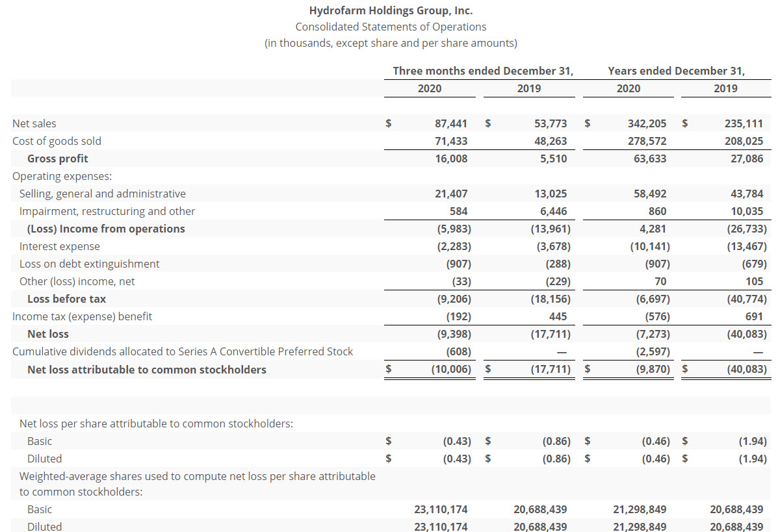Select the Years ended December 31 header

[x=676, y=71]
